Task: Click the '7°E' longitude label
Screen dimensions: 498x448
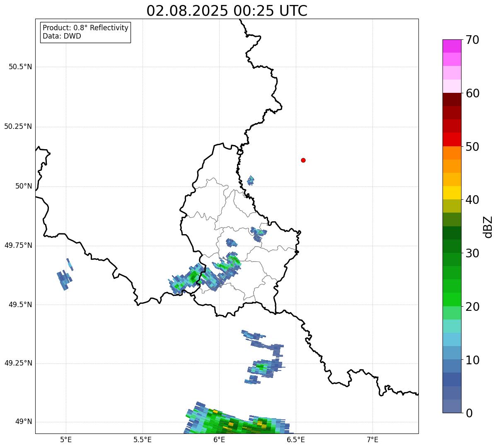Action: click(x=372, y=440)
